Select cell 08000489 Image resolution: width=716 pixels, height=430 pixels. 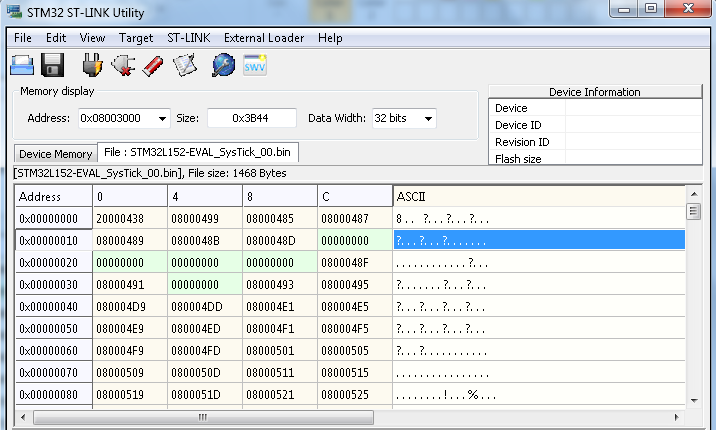(130, 241)
